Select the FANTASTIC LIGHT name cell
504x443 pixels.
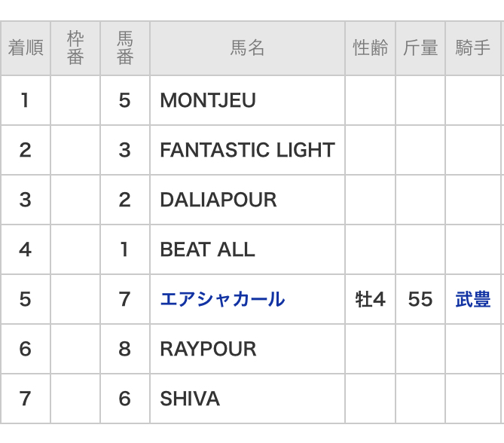[x=247, y=150]
